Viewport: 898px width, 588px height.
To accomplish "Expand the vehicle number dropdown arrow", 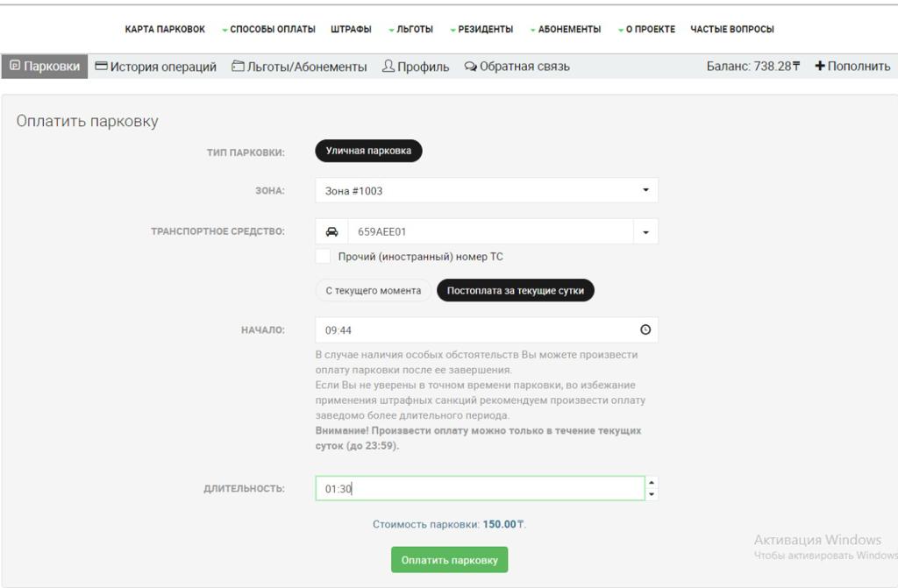I will [645, 232].
